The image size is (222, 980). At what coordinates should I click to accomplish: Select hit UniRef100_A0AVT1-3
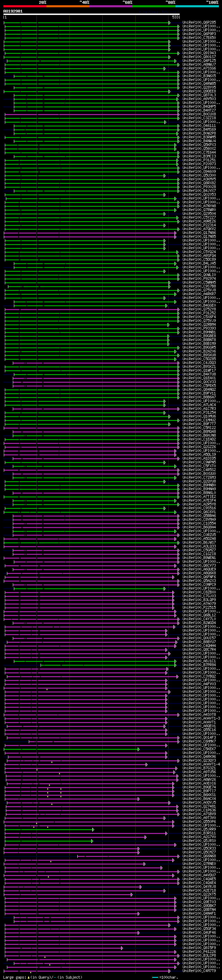[201, 719]
